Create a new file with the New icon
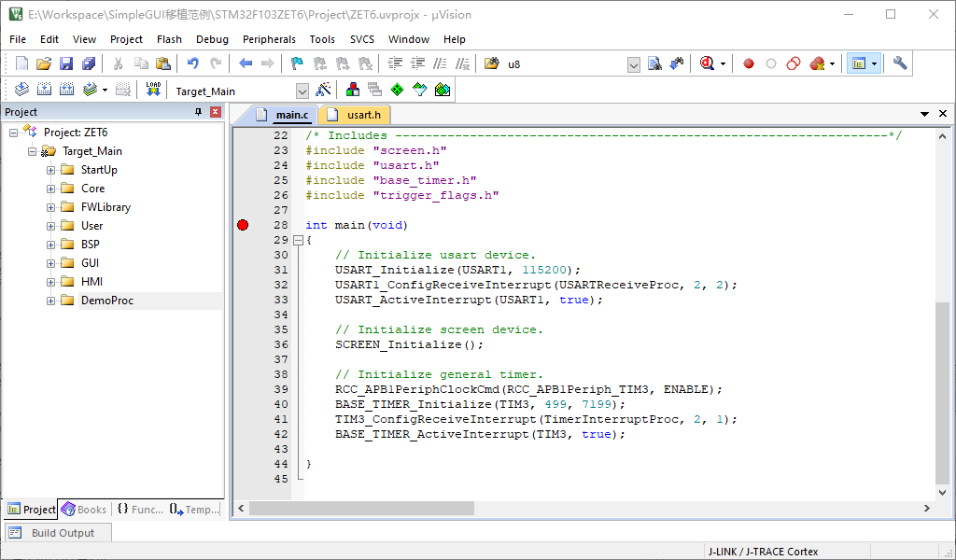The height and width of the screenshot is (560, 956). coord(22,63)
